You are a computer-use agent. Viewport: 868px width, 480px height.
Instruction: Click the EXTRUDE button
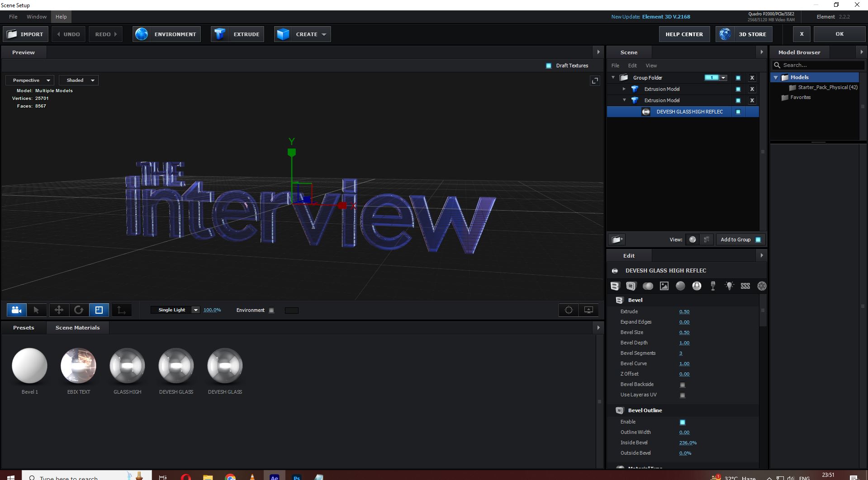[x=237, y=34]
